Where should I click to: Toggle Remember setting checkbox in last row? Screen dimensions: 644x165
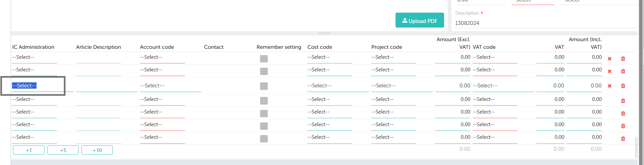click(264, 139)
